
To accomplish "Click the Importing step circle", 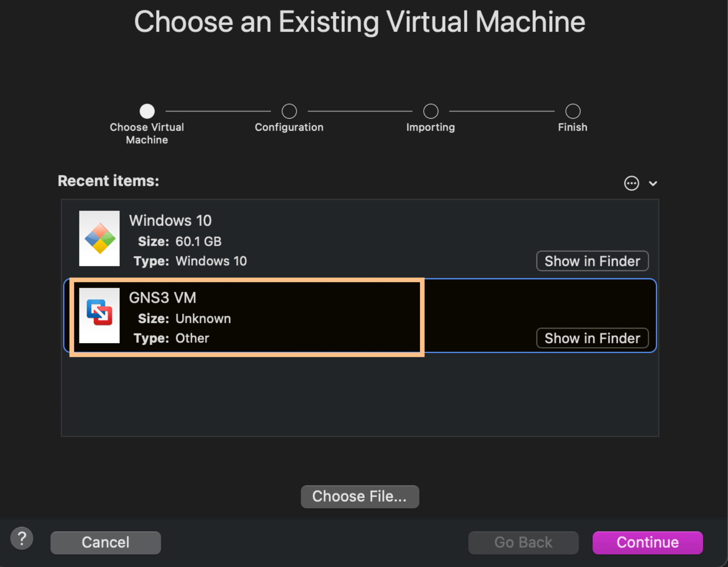I will pos(431,110).
